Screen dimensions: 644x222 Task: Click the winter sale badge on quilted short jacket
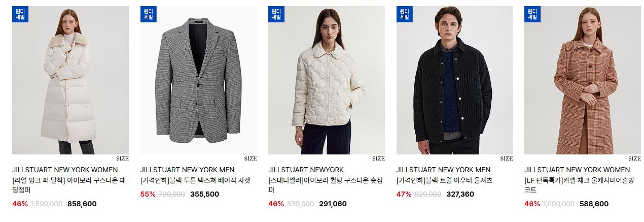click(x=276, y=14)
